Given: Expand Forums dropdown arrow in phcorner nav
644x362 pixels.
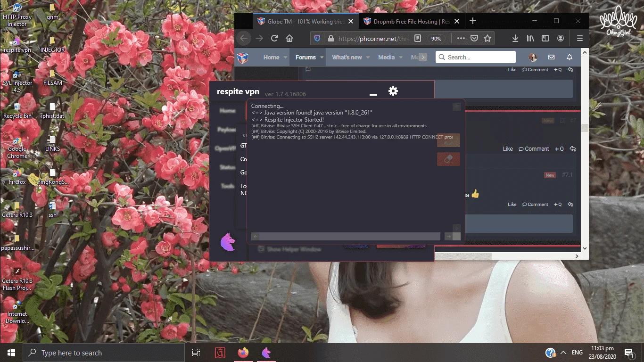Looking at the screenshot, I should tap(322, 58).
